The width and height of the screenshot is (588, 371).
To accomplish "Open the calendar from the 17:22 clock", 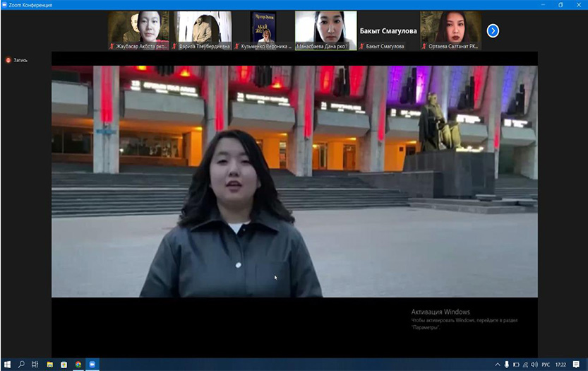I will 560,365.
